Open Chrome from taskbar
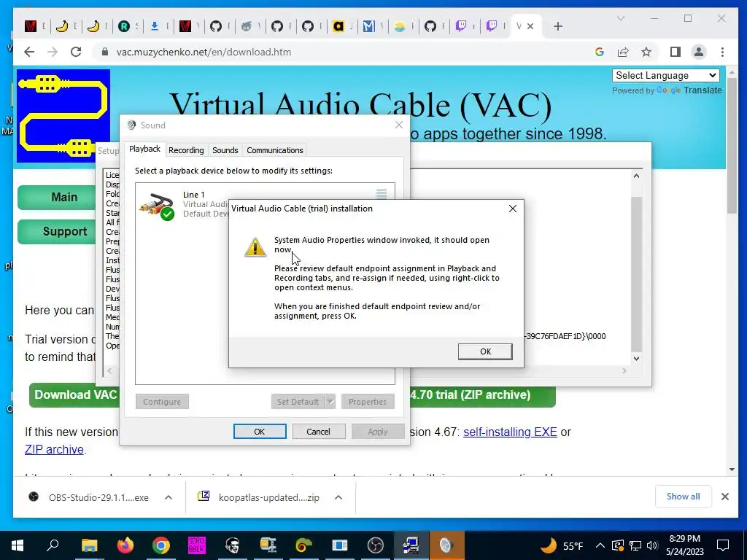 [161, 545]
